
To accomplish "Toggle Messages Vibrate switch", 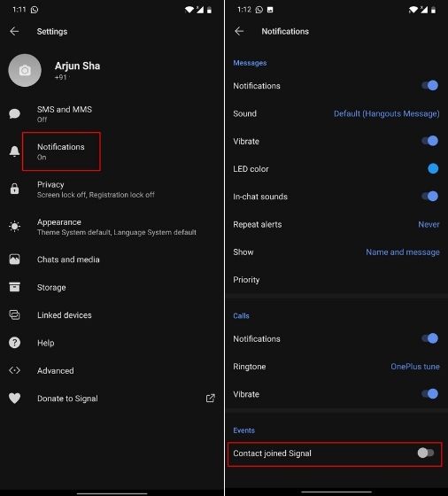I will [430, 141].
